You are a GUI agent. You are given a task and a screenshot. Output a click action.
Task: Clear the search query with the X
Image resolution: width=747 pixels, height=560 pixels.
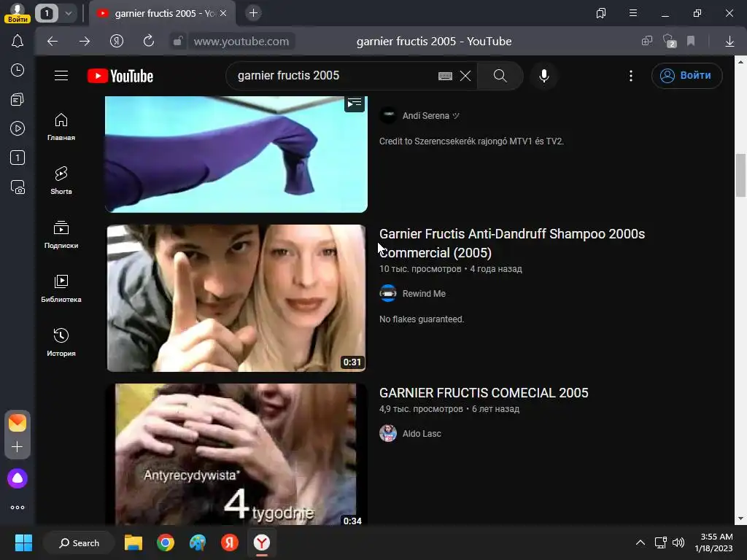click(x=465, y=76)
